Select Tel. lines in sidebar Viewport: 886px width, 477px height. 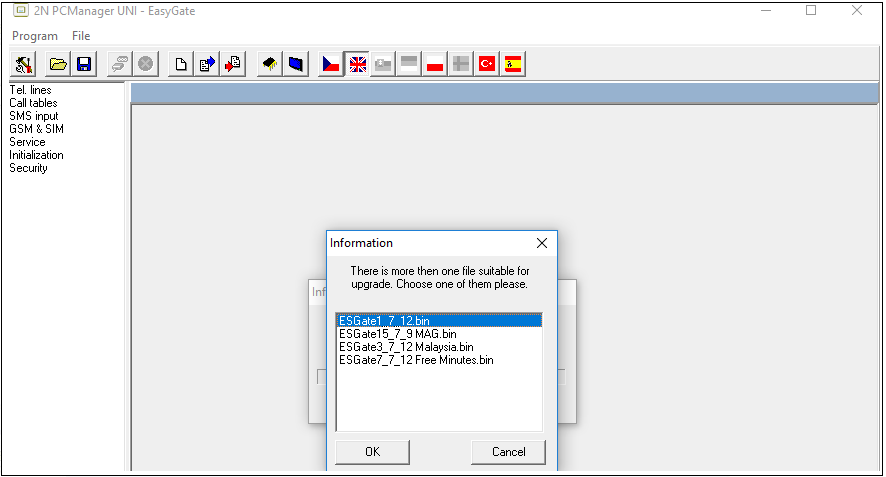click(x=30, y=90)
